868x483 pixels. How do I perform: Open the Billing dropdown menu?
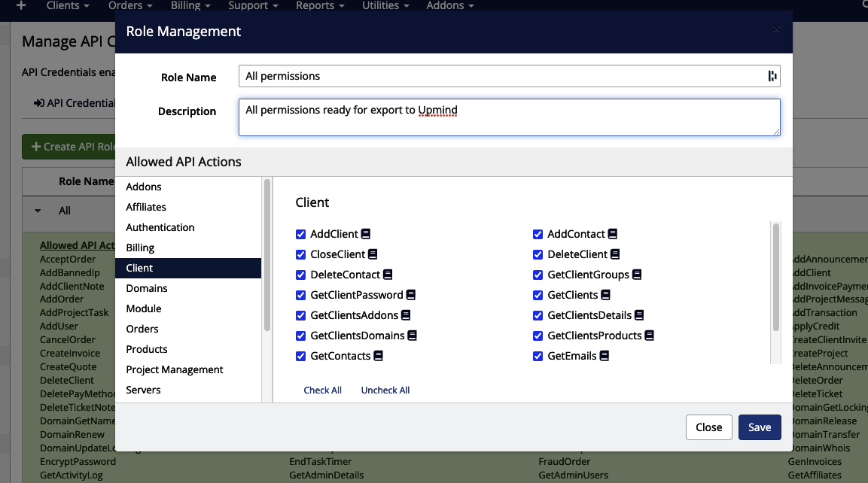tap(190, 5)
